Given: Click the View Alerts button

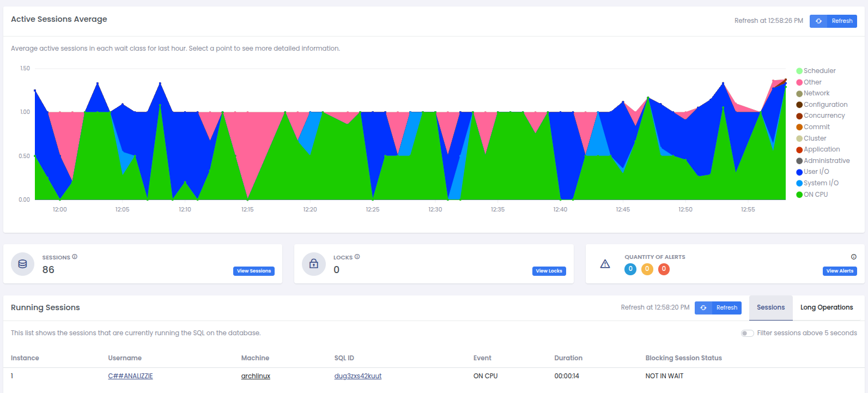Looking at the screenshot, I should pos(840,271).
